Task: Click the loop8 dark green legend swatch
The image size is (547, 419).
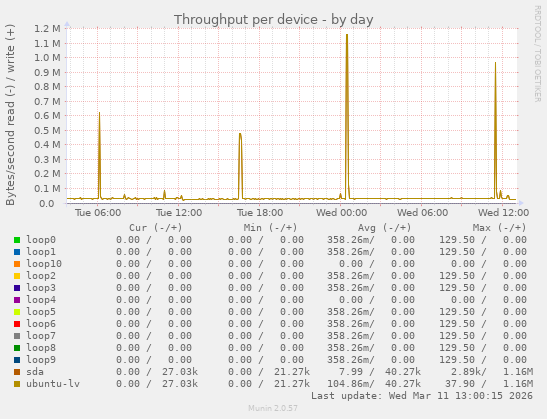Action: pyautogui.click(x=17, y=348)
